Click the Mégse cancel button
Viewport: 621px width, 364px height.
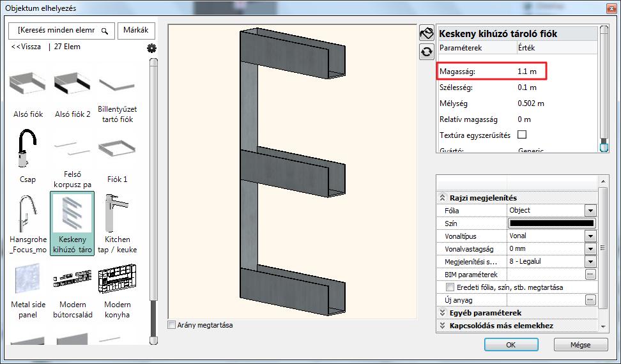point(580,345)
